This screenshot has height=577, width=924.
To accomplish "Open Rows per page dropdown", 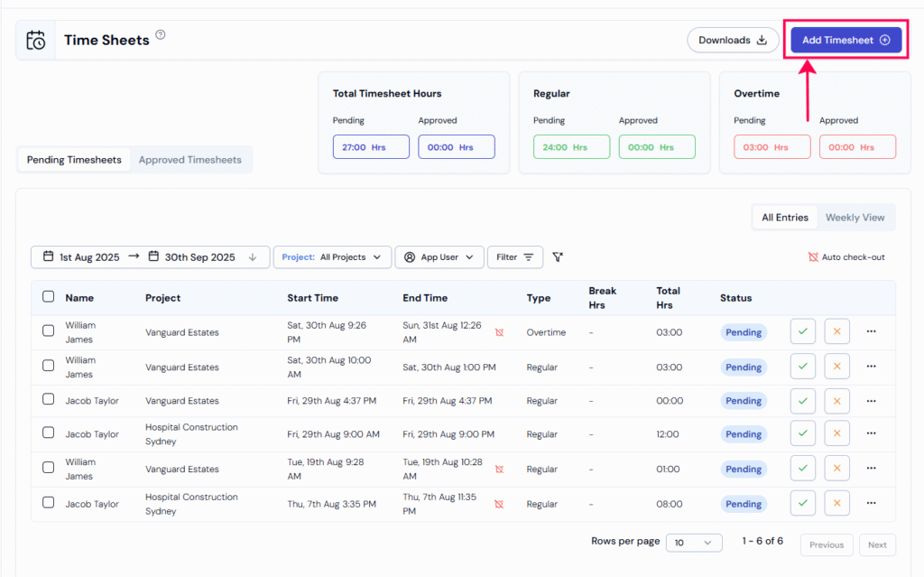I will point(693,543).
